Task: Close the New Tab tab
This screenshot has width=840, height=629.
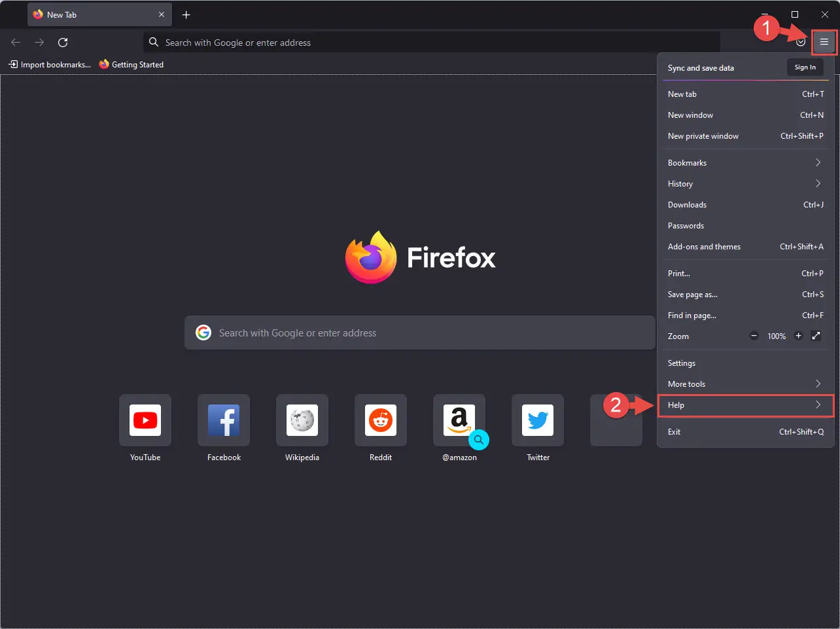Action: point(162,14)
